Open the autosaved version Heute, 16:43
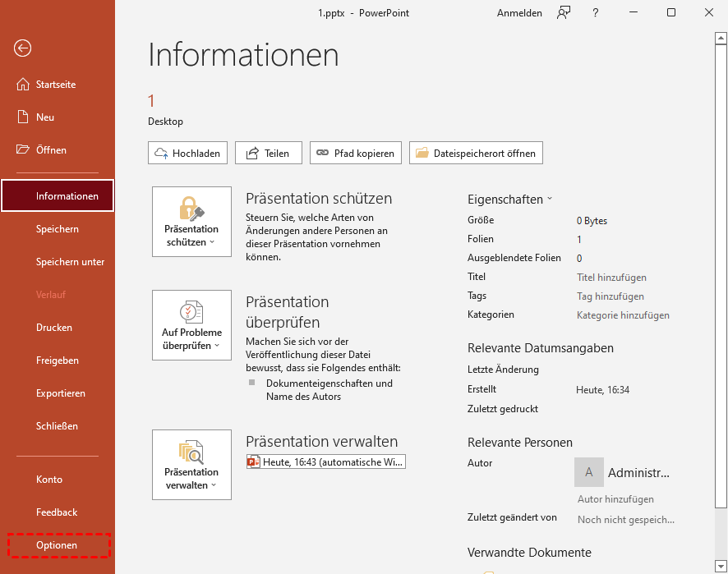 point(326,461)
